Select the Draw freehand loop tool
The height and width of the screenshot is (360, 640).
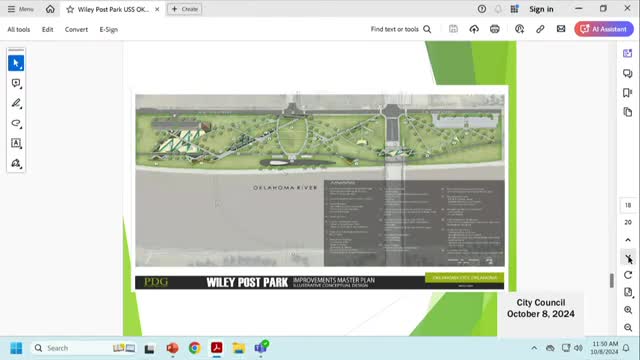(x=16, y=123)
